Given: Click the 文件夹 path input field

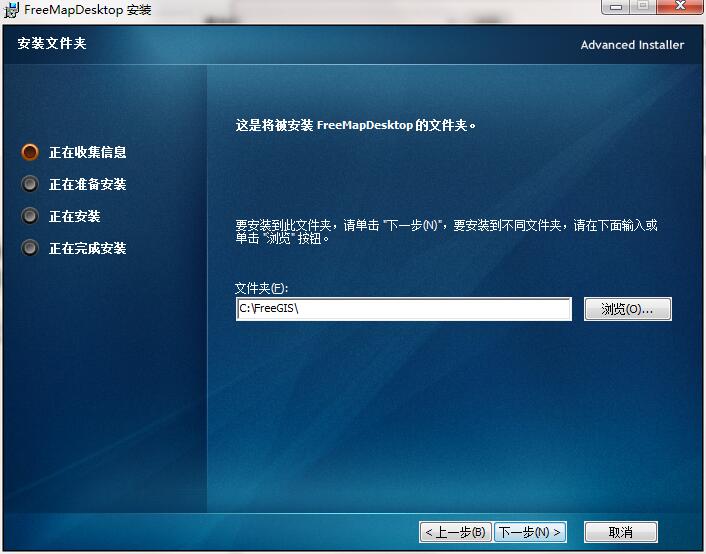Looking at the screenshot, I should coord(404,309).
